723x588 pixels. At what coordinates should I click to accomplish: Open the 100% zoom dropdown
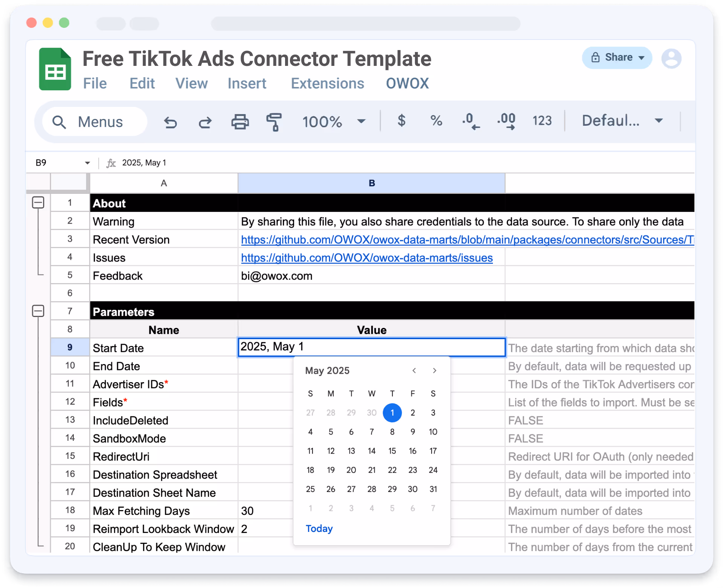tap(333, 122)
